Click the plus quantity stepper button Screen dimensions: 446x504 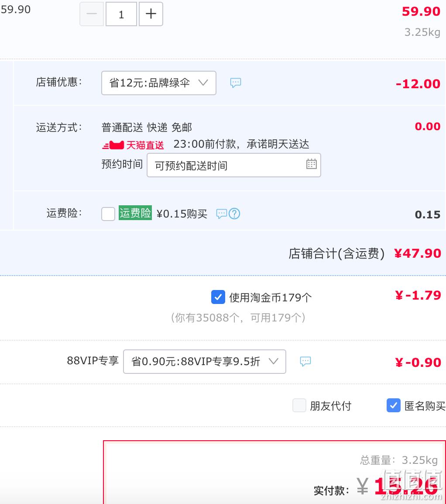coord(151,14)
